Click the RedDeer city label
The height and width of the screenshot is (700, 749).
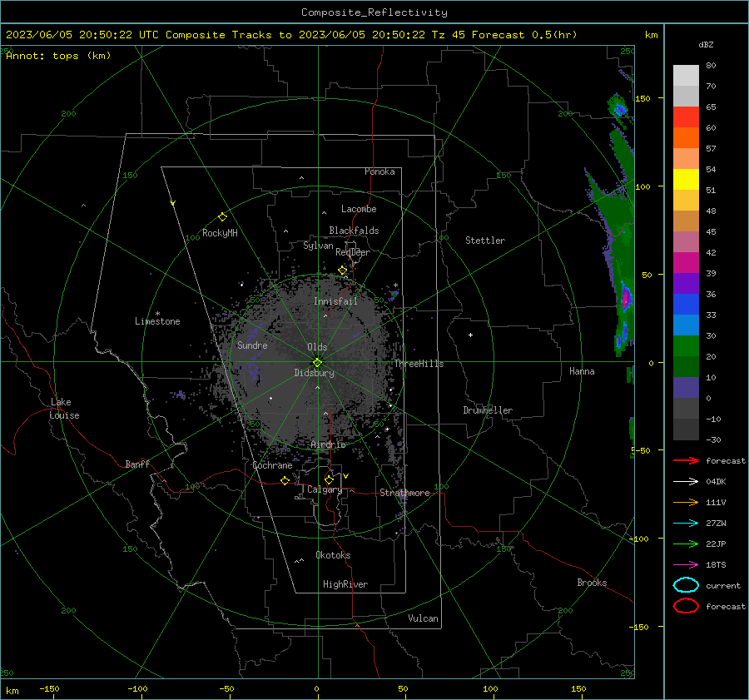coord(353,252)
